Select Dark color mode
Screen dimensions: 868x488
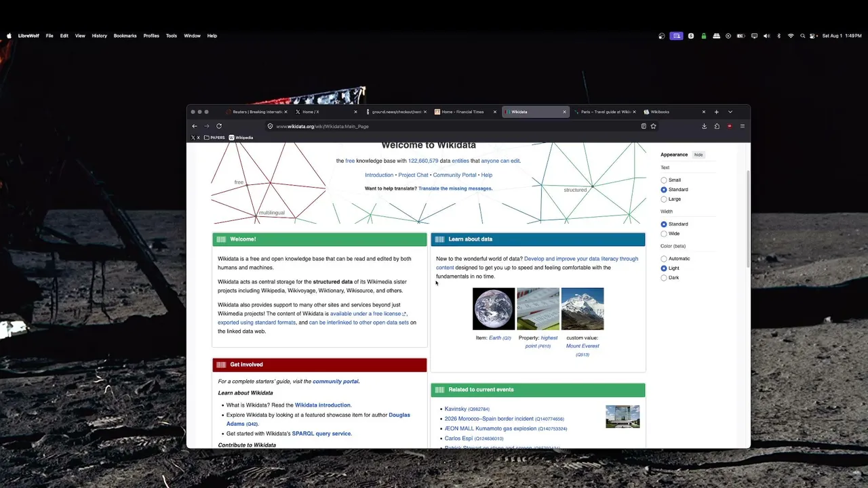[x=664, y=278]
